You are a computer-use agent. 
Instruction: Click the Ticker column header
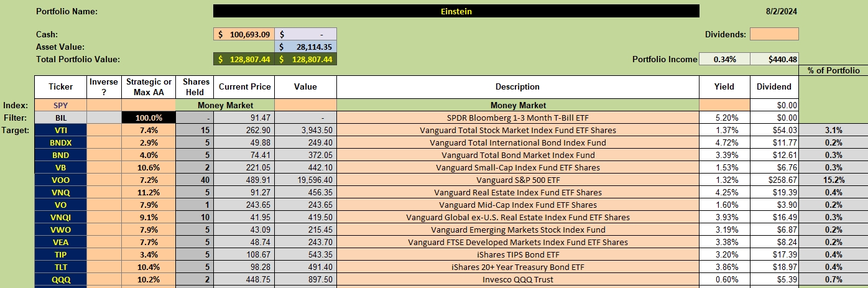pyautogui.click(x=60, y=87)
